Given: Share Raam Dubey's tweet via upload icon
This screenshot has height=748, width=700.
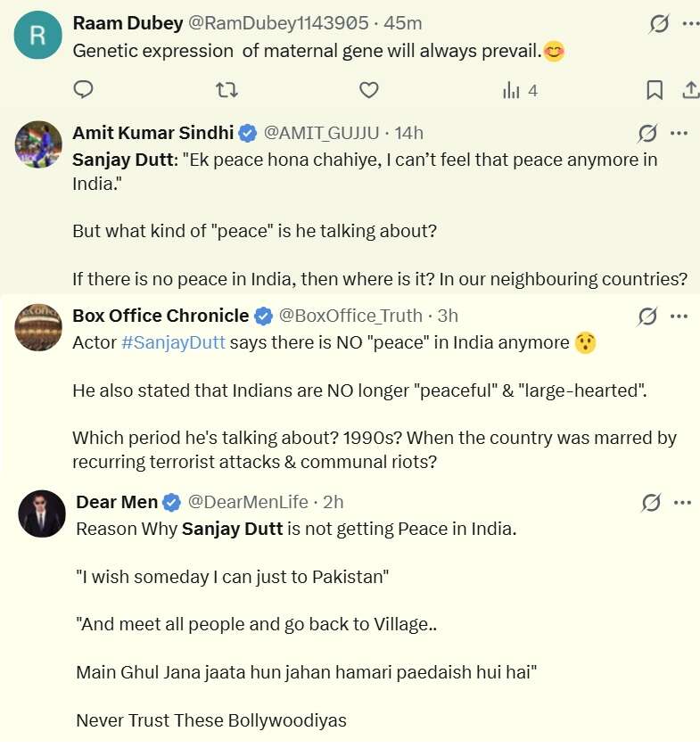Looking at the screenshot, I should click(690, 90).
